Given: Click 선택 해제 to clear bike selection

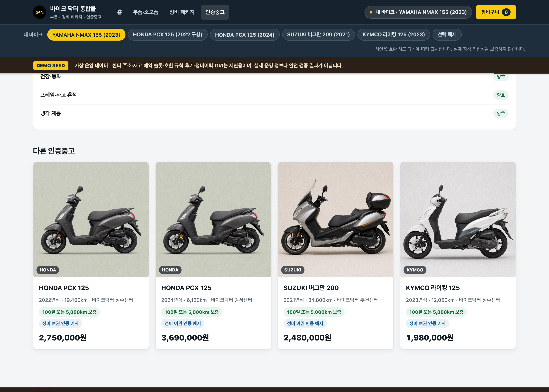Looking at the screenshot, I should (447, 34).
